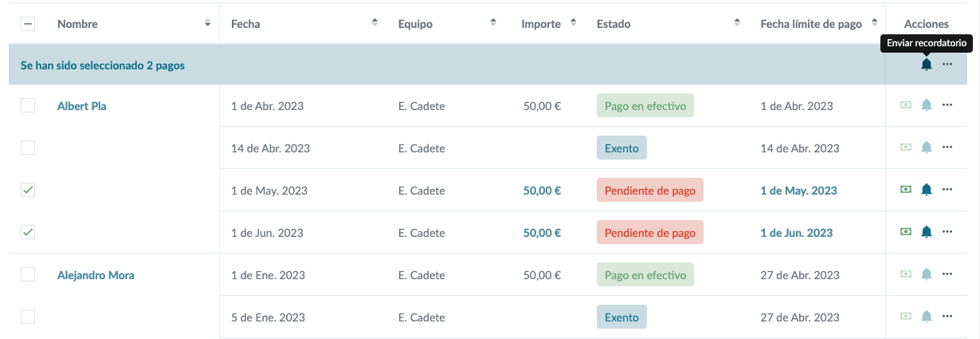Click the cash payment icon for 1 de Jun. 2023 row
This screenshot has width=980, height=339.
pyautogui.click(x=905, y=232)
